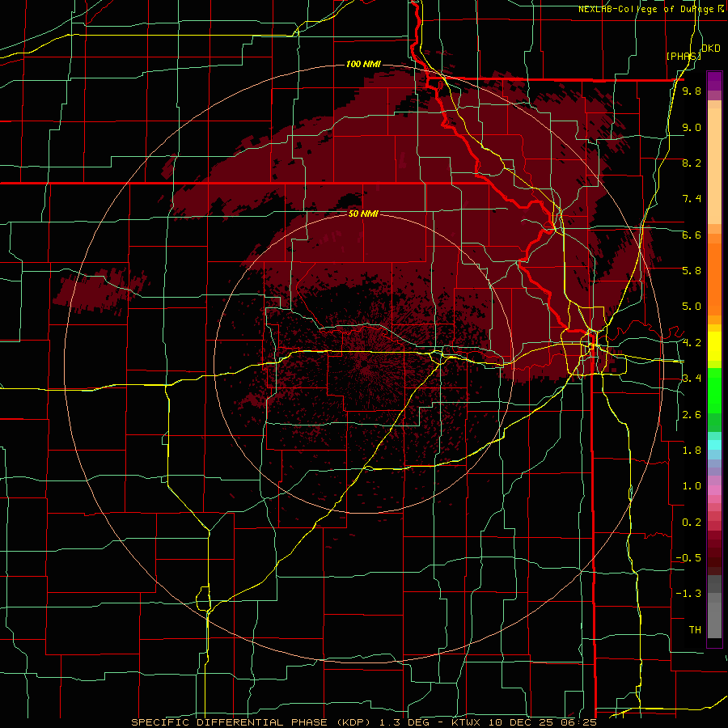728x728 pixels.
Task: Pick the cyan color bar segment
Action: [x=714, y=445]
